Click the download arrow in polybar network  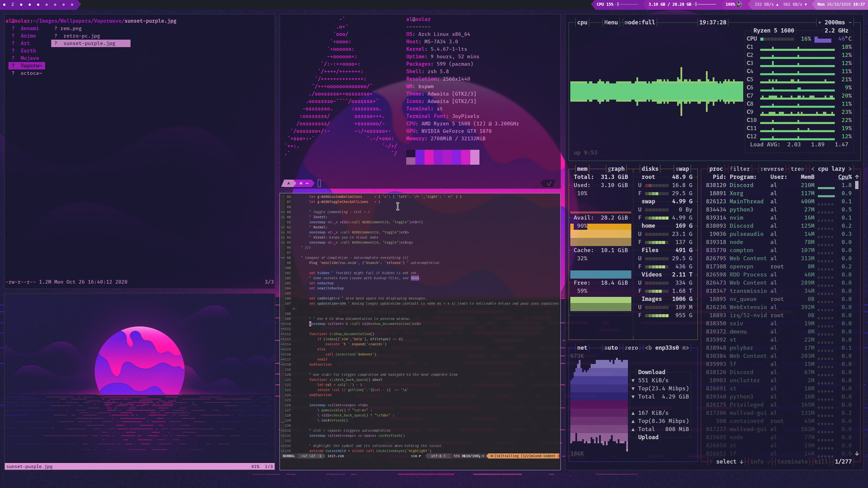tap(806, 4)
